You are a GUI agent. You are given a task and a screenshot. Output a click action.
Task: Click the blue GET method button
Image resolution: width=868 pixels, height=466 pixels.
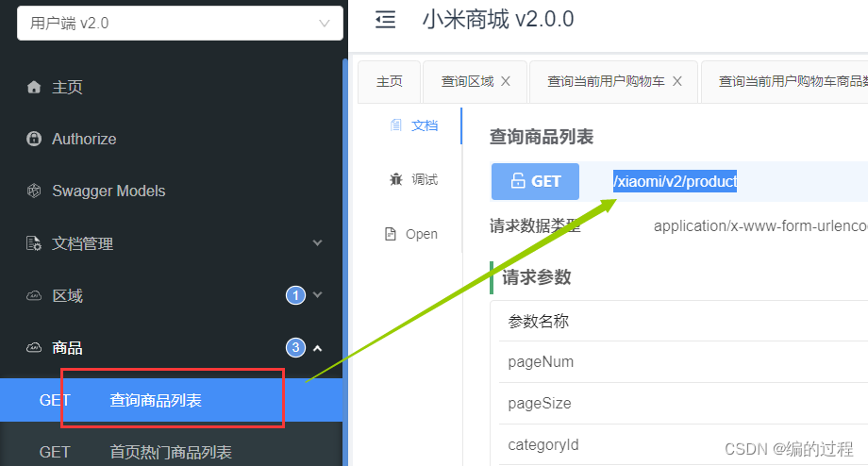click(535, 181)
